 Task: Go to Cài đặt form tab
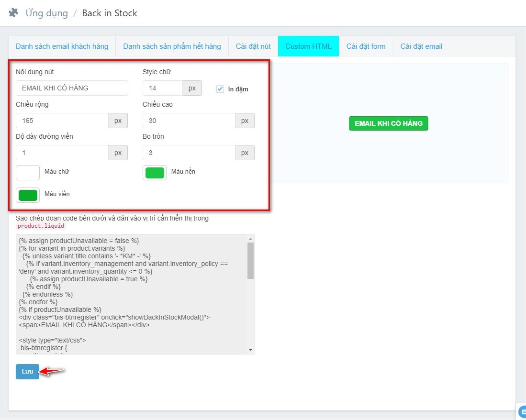coord(366,46)
